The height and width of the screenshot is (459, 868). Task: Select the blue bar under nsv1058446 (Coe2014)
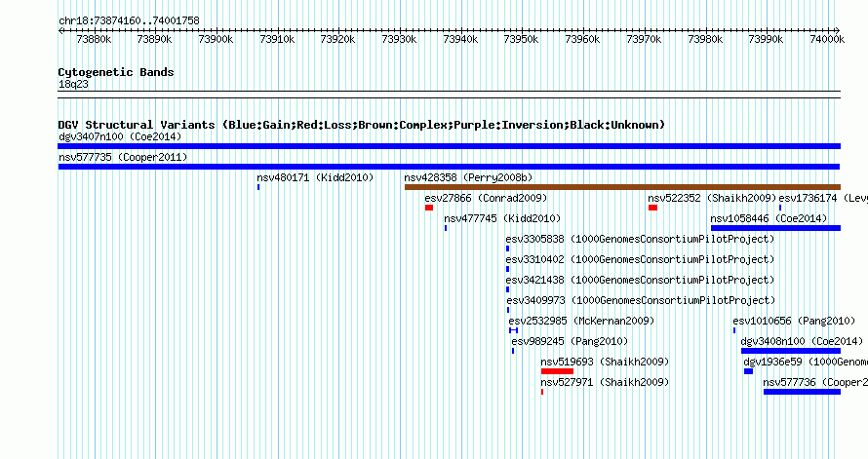click(x=775, y=228)
